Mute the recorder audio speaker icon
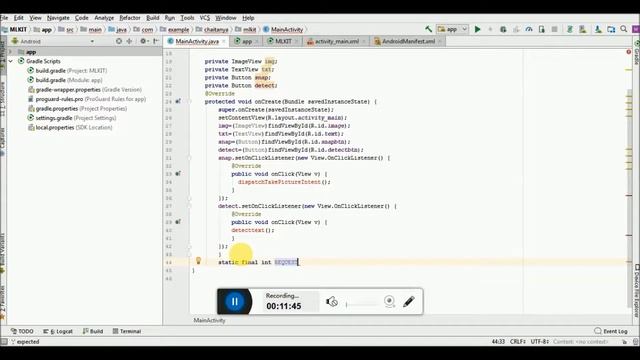Screen dimensions: 640x360 (332, 302)
